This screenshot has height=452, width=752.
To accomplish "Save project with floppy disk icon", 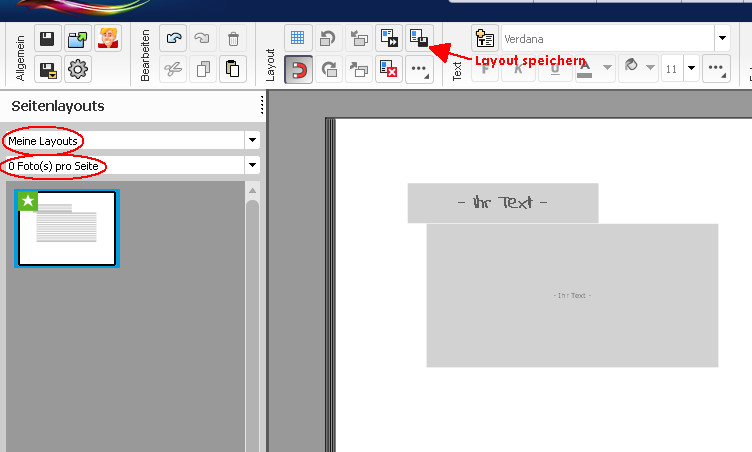I will pyautogui.click(x=47, y=38).
